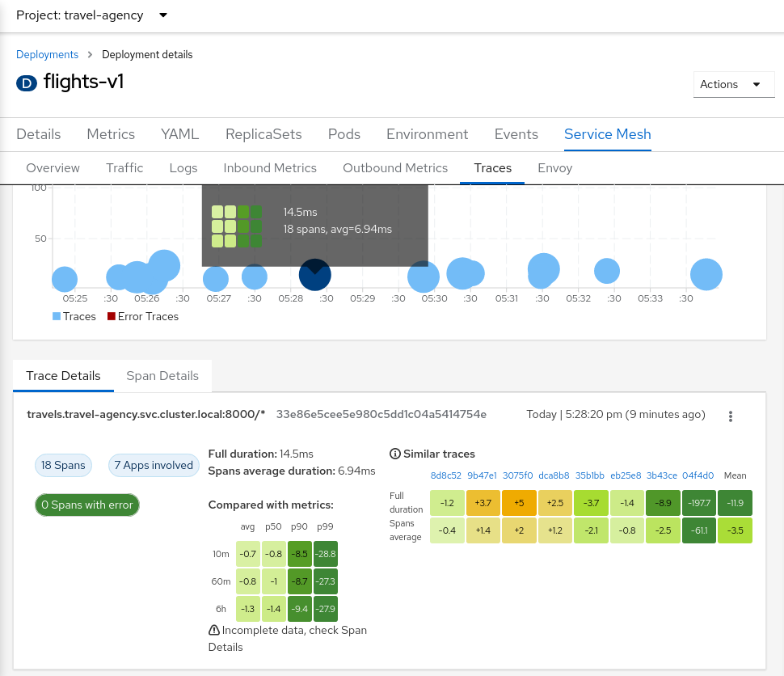
Task: Click the 0 Spans with error badge
Action: (x=87, y=505)
